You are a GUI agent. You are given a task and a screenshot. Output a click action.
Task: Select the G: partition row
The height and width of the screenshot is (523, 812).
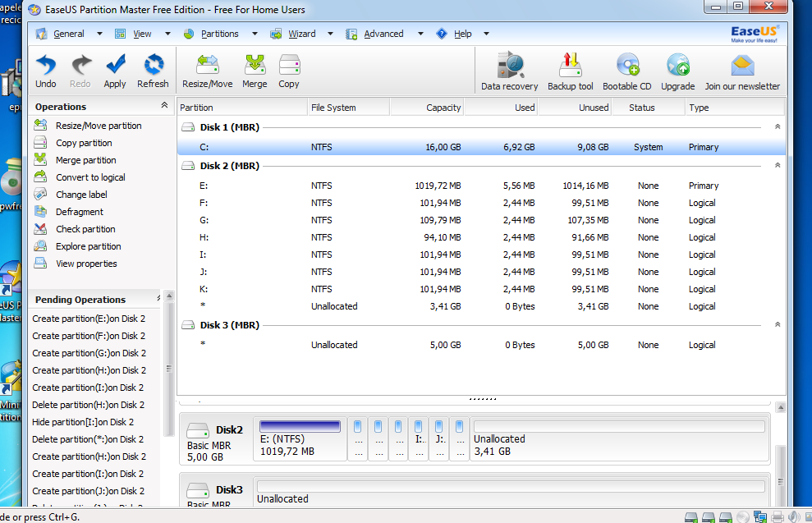click(482, 220)
